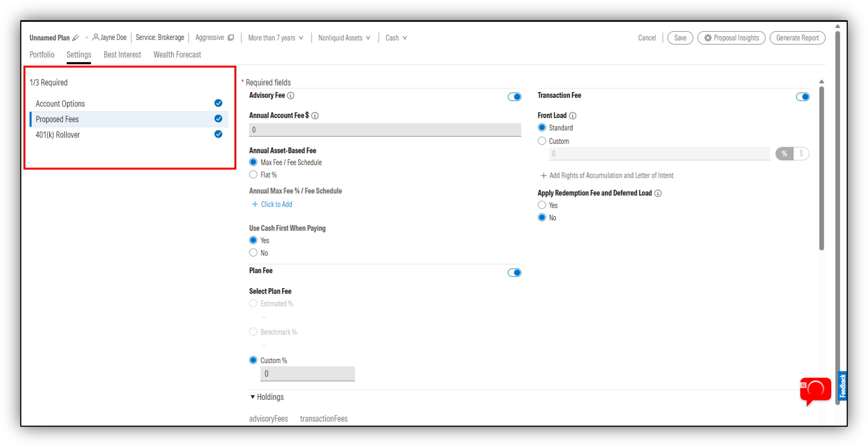The height and width of the screenshot is (447, 868).
Task: Switch front load unit to percent
Action: click(x=784, y=154)
